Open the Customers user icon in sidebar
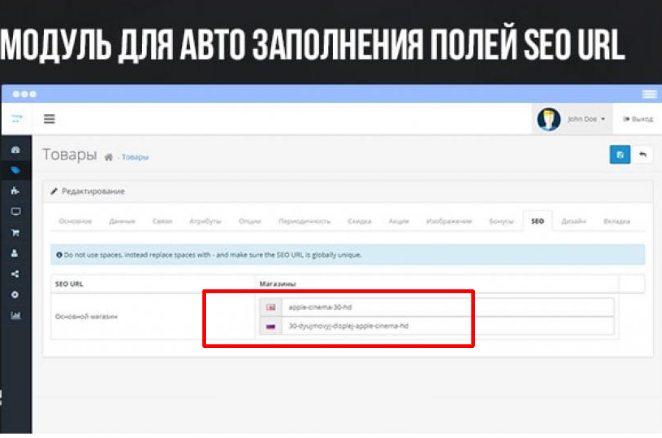662x438 pixels. 15,253
